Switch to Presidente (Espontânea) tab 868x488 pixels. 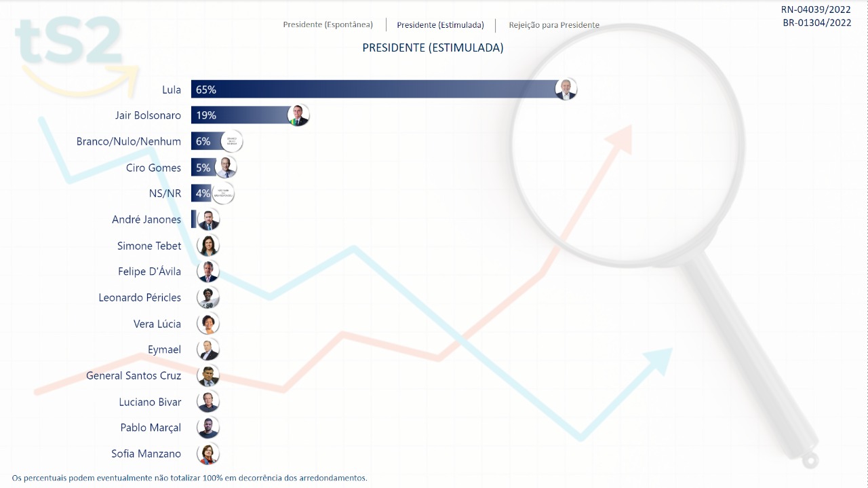point(328,25)
